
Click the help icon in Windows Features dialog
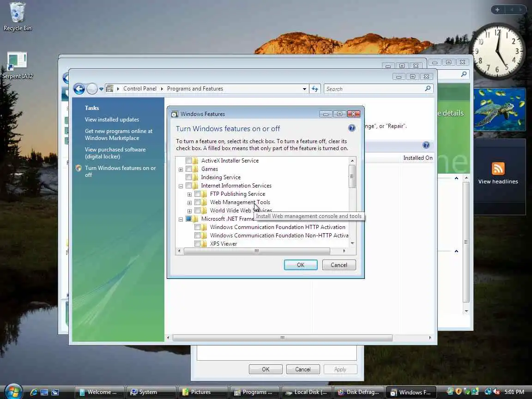click(351, 128)
